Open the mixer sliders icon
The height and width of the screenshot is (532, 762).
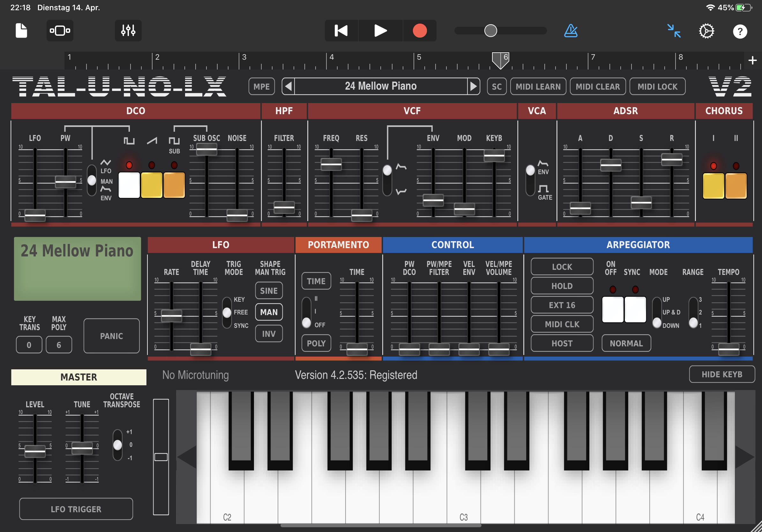point(128,31)
